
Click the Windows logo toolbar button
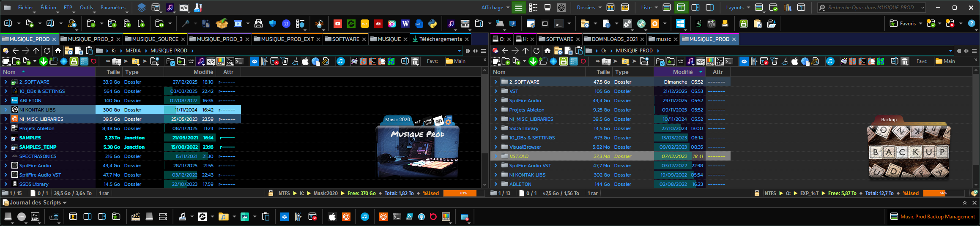coord(680,24)
